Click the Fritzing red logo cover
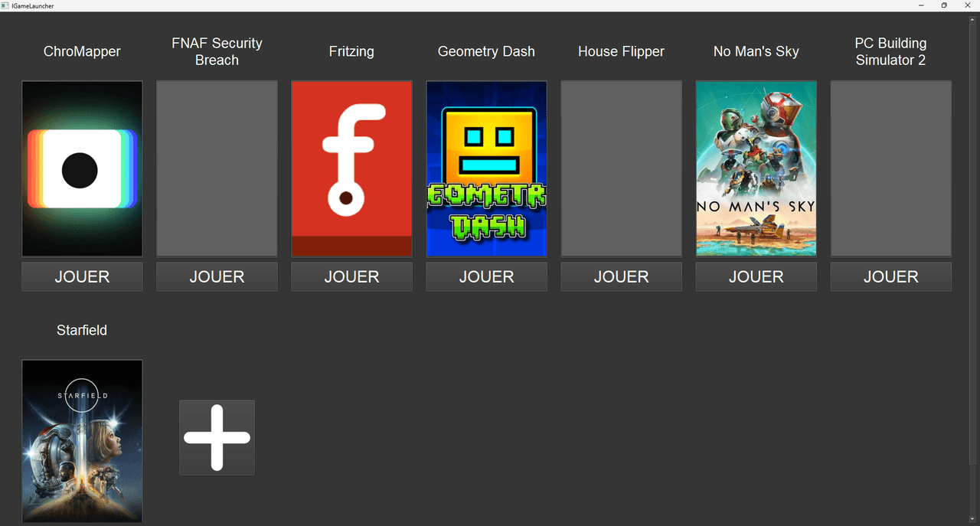 [351, 168]
